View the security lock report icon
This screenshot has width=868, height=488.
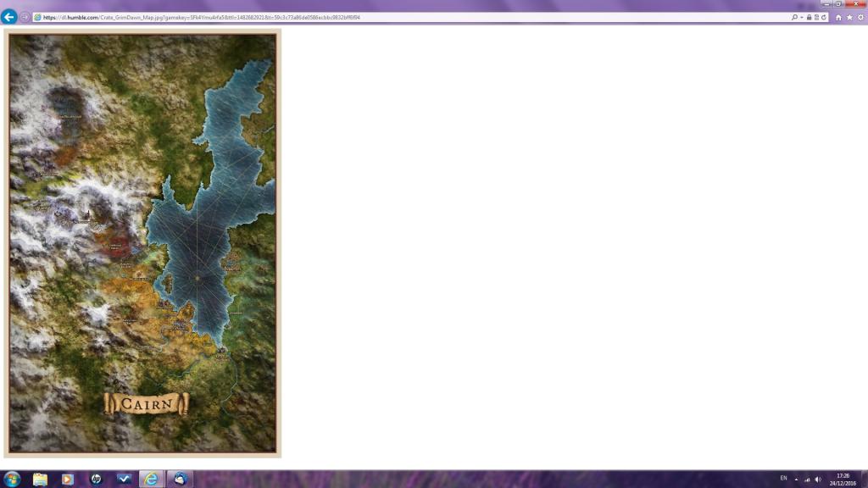point(809,17)
